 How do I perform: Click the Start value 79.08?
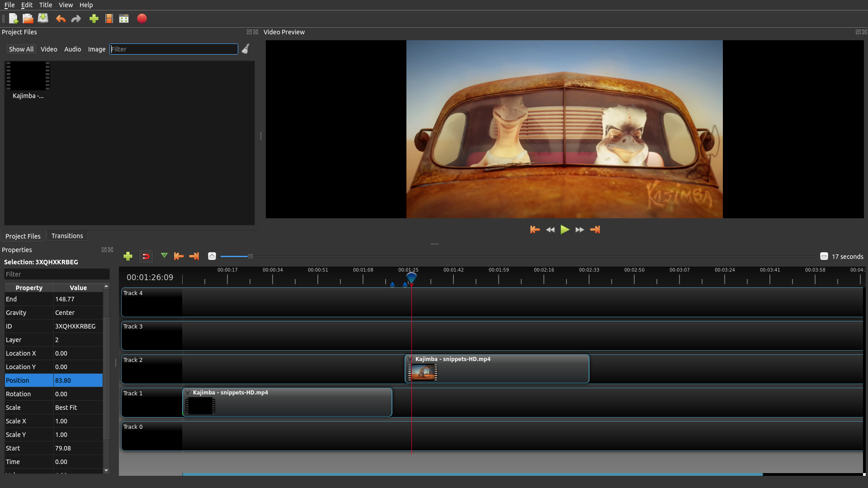coord(78,448)
